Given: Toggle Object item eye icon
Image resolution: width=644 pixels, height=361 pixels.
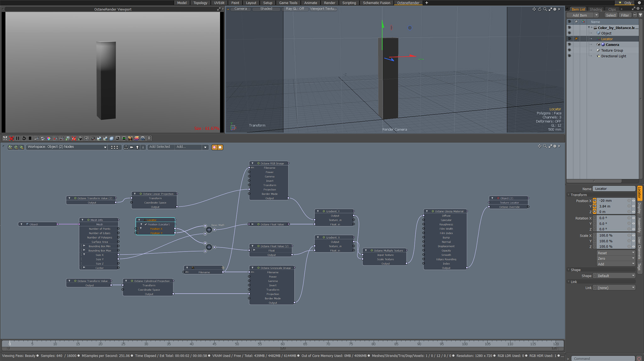Looking at the screenshot, I should [569, 33].
